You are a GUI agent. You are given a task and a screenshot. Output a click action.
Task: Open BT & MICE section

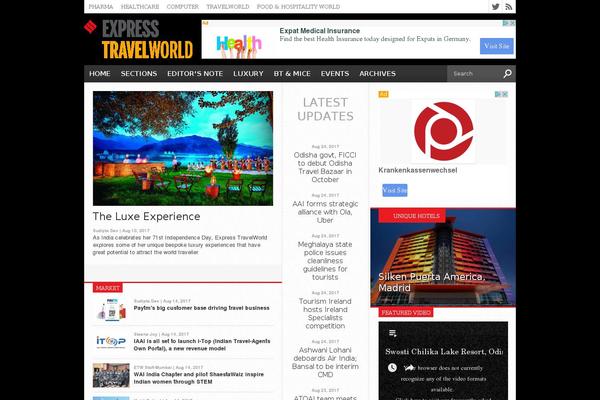(292, 73)
